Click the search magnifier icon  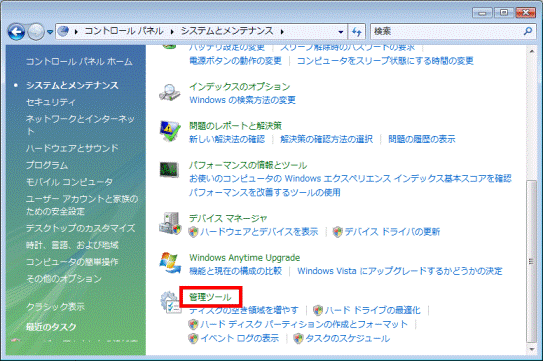click(x=527, y=31)
